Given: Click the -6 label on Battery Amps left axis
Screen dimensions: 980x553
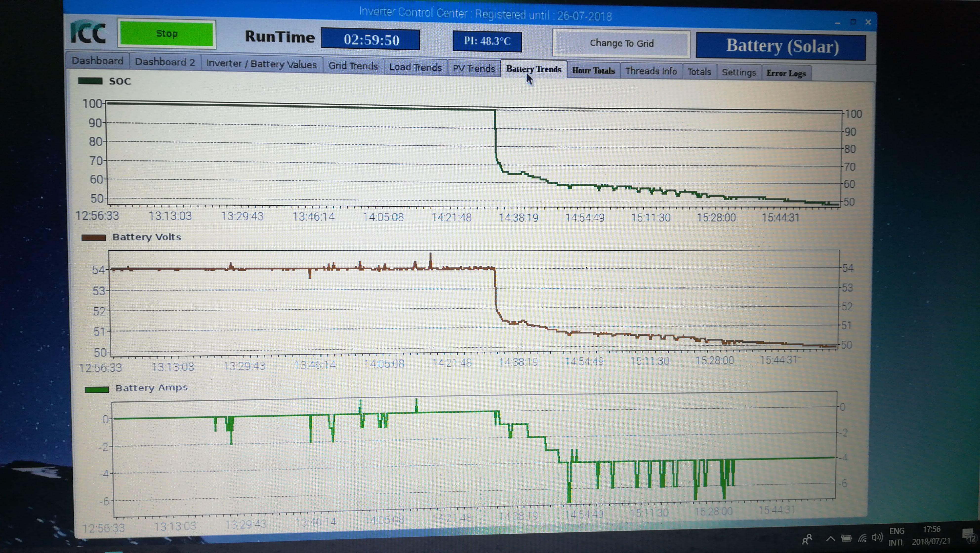Looking at the screenshot, I should pyautogui.click(x=105, y=502).
